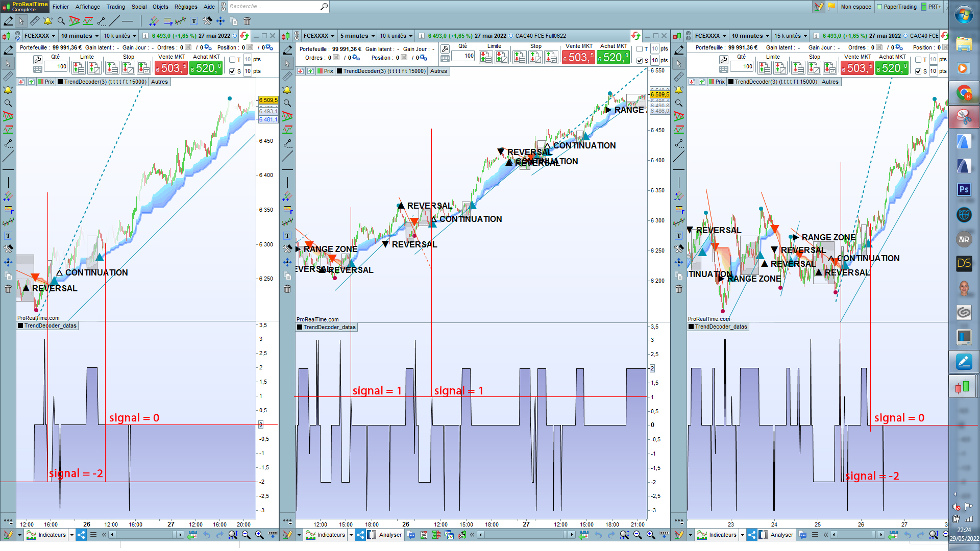Viewport: 980px width, 551px height.
Task: Select the text annotation tool in the top toolbar
Action: pos(194,21)
